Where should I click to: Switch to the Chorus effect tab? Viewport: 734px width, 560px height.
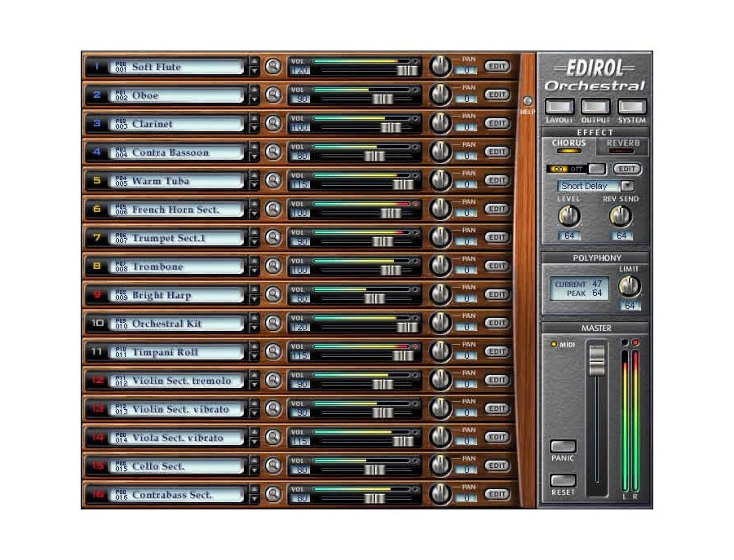tap(568, 146)
